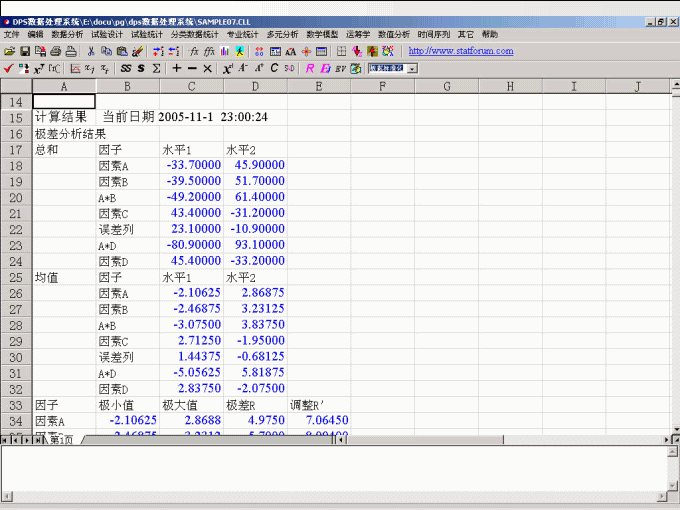Click the Print icon in the toolbar

pyautogui.click(x=56, y=51)
